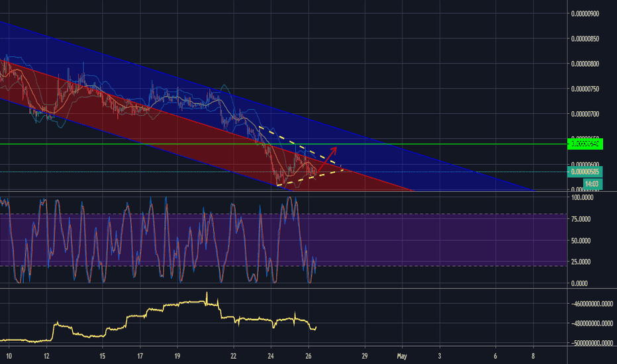The width and height of the screenshot is (617, 364).
Task: Click the 0.00000850 price axis label
Action: click(x=585, y=38)
